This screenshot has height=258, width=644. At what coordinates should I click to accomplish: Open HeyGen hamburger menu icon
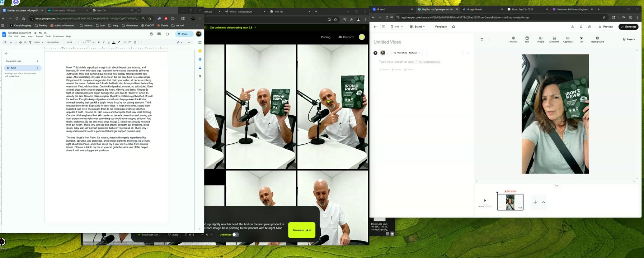pyautogui.click(x=383, y=27)
